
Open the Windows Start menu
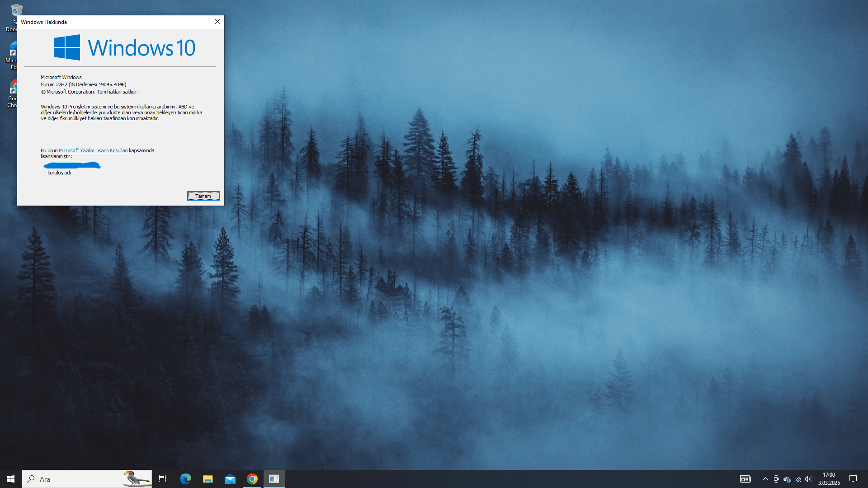click(x=11, y=479)
